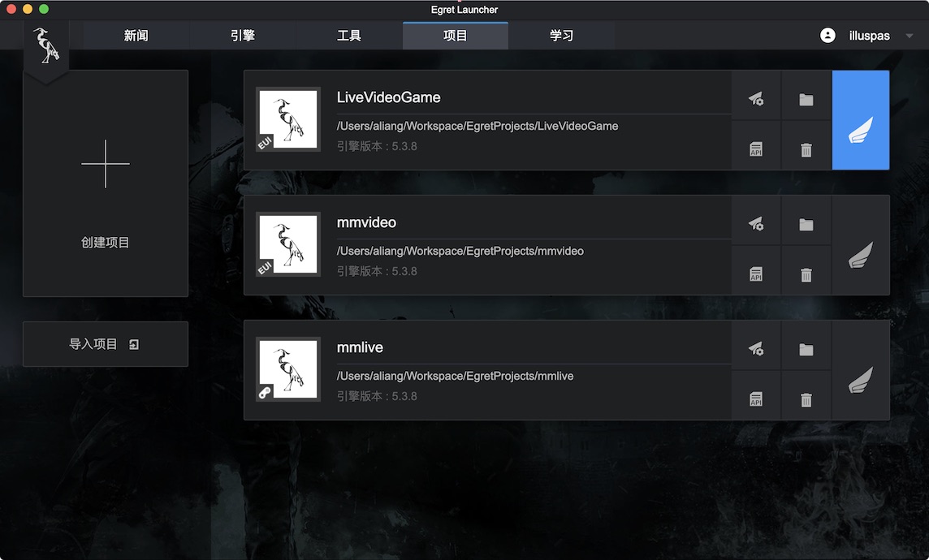Open publish settings for mmvideo

pyautogui.click(x=756, y=223)
